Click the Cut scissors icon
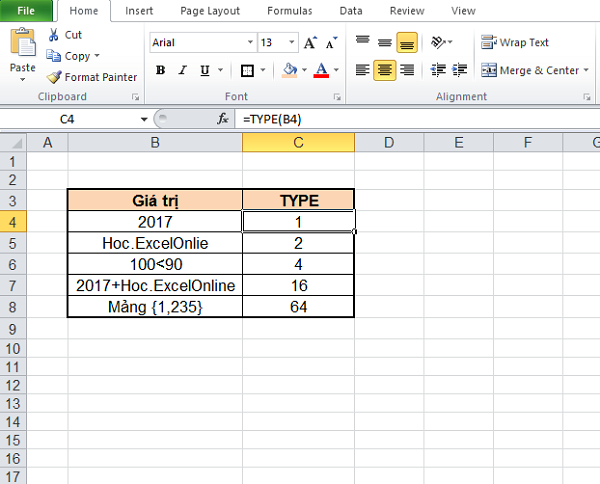Viewport: 600px width, 484px height. tap(52, 34)
